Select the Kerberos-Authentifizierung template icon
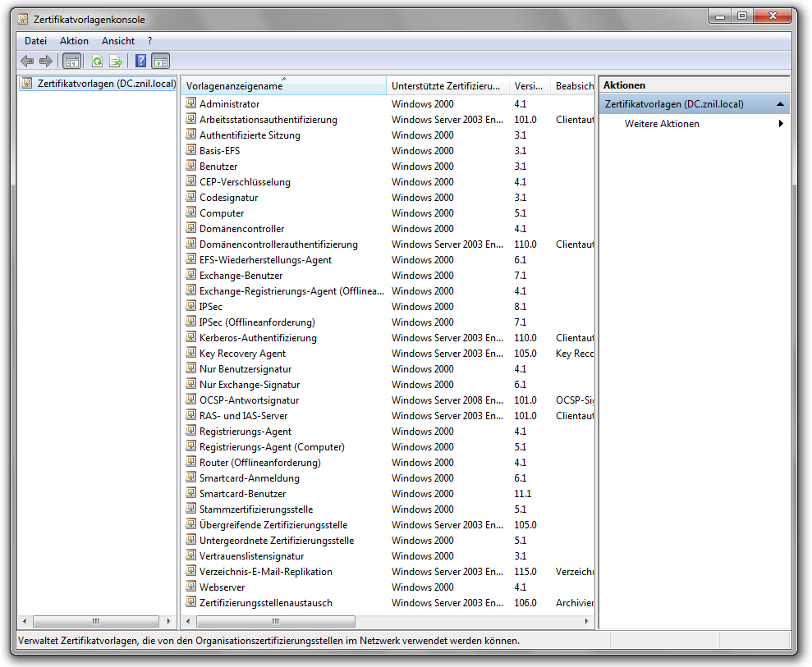Screen dimensions: 812x667 190,337
